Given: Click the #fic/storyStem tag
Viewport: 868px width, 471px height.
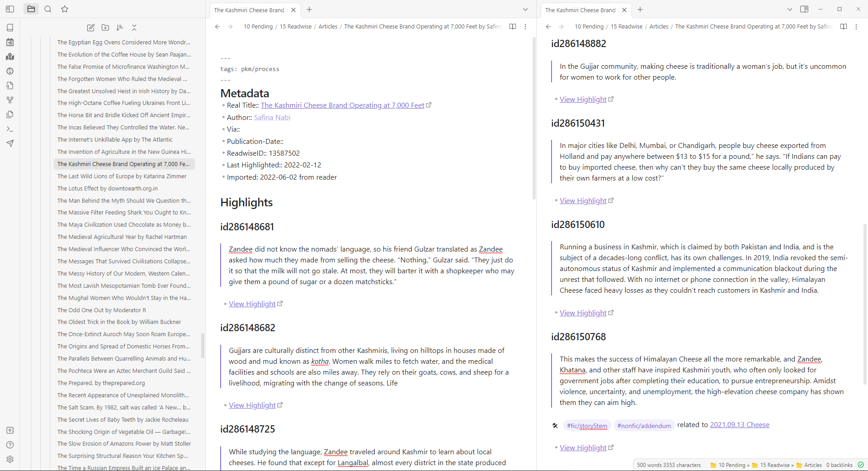Looking at the screenshot, I should pos(587,426).
